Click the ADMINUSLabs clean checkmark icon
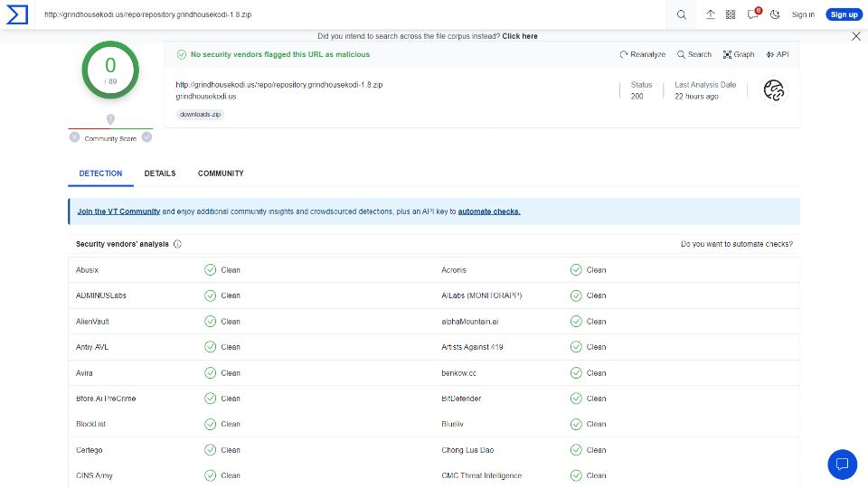 tap(210, 296)
